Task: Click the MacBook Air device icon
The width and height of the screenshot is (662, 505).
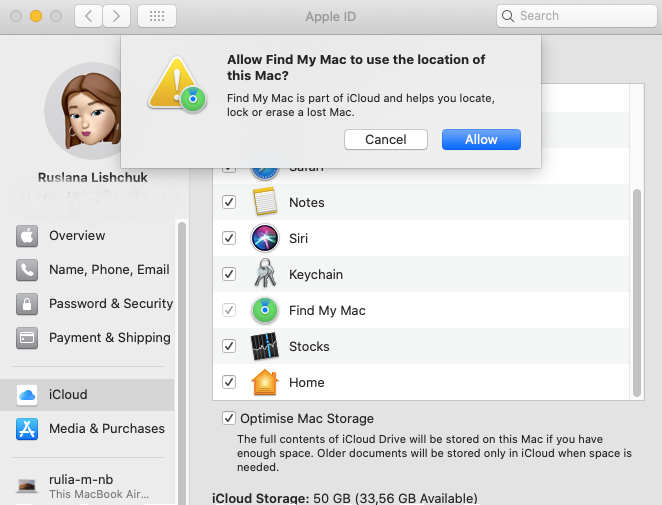Action: [27, 486]
